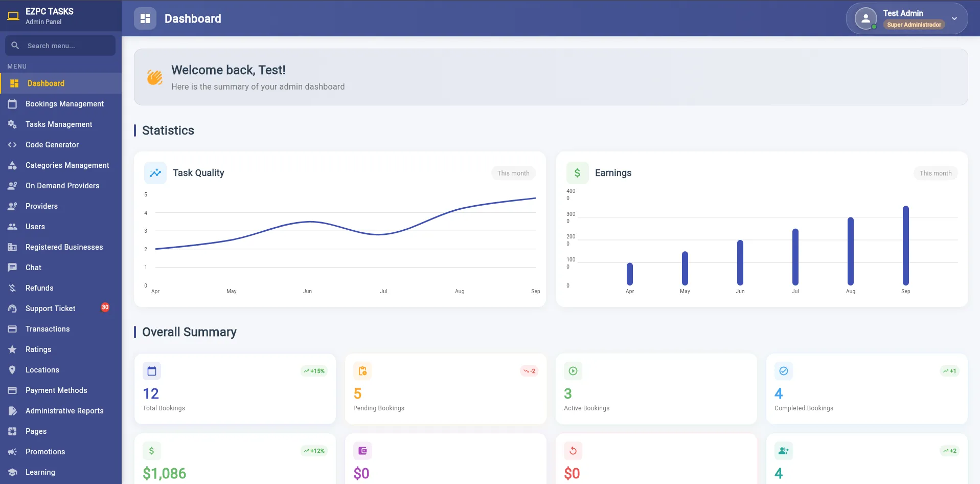This screenshot has width=980, height=484.
Task: Open the Earnings 'This month' filter
Action: [936, 173]
